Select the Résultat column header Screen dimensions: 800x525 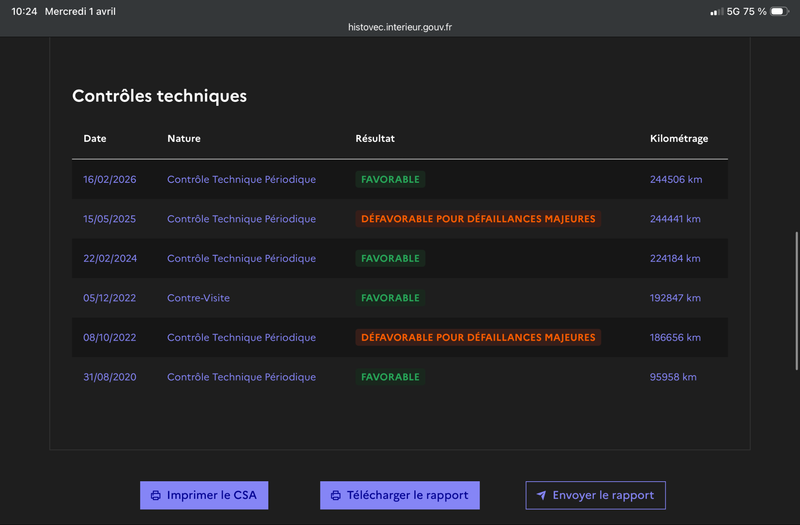pos(375,138)
